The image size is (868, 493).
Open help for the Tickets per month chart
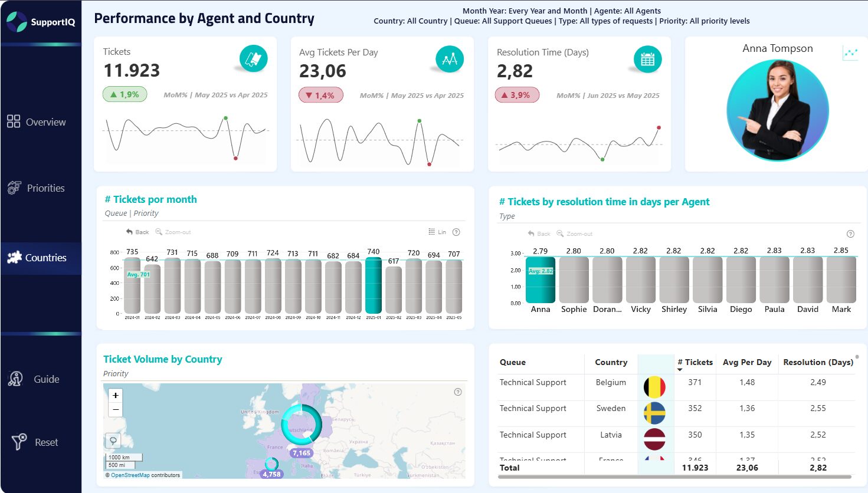pyautogui.click(x=456, y=232)
